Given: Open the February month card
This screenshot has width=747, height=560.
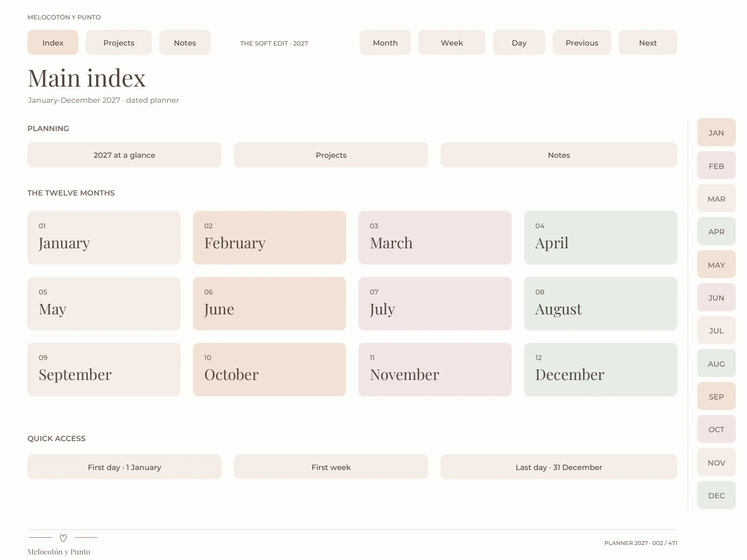Looking at the screenshot, I should click(x=270, y=238).
